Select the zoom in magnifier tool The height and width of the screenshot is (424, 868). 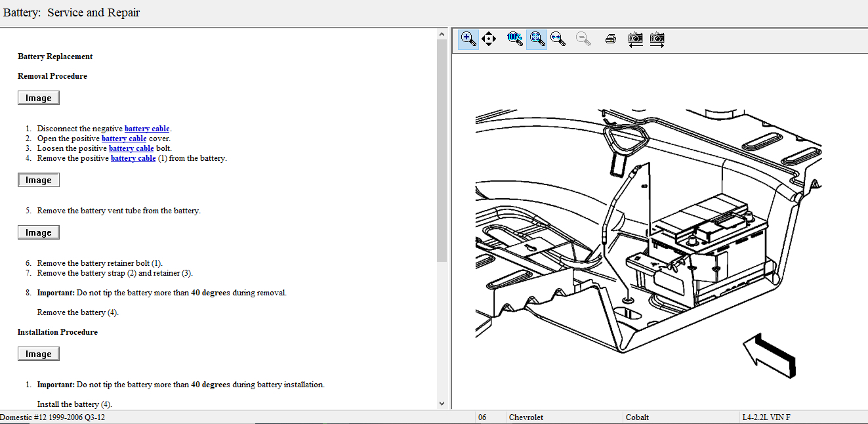[x=468, y=39]
